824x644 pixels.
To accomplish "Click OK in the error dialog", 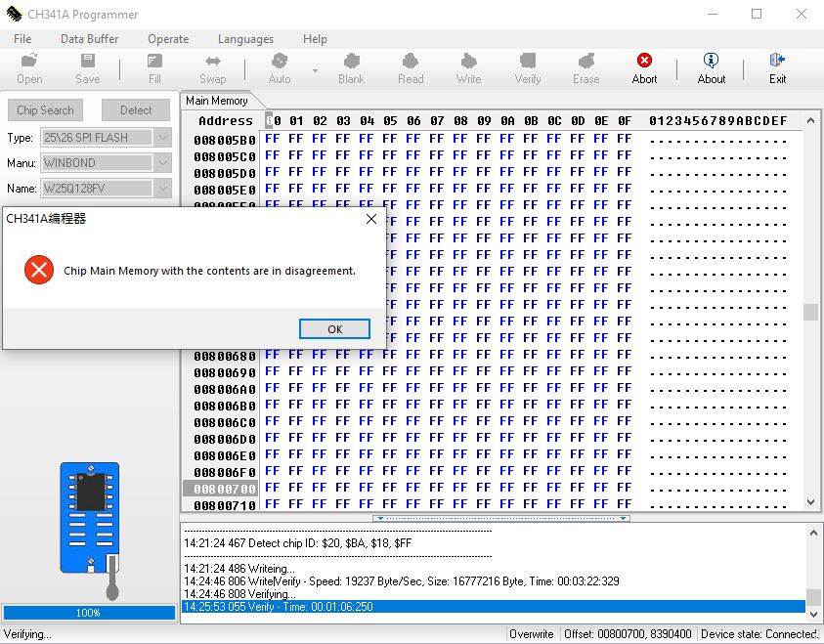I will pyautogui.click(x=334, y=329).
